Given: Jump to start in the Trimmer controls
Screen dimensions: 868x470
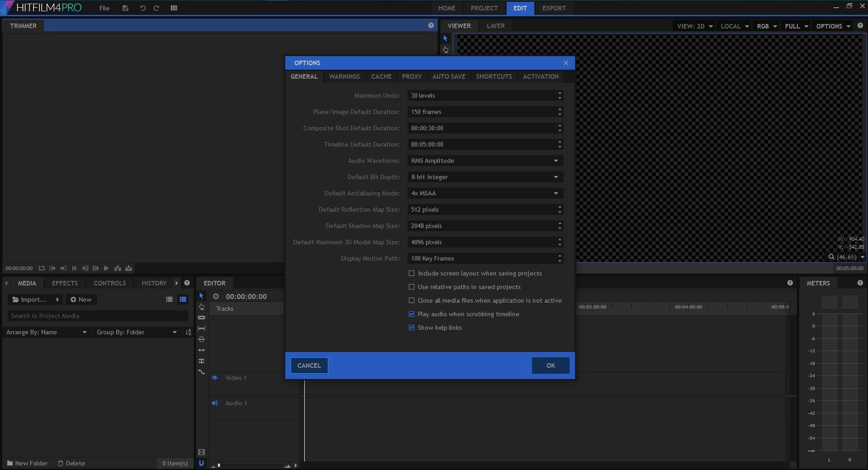Looking at the screenshot, I should pyautogui.click(x=74, y=268).
